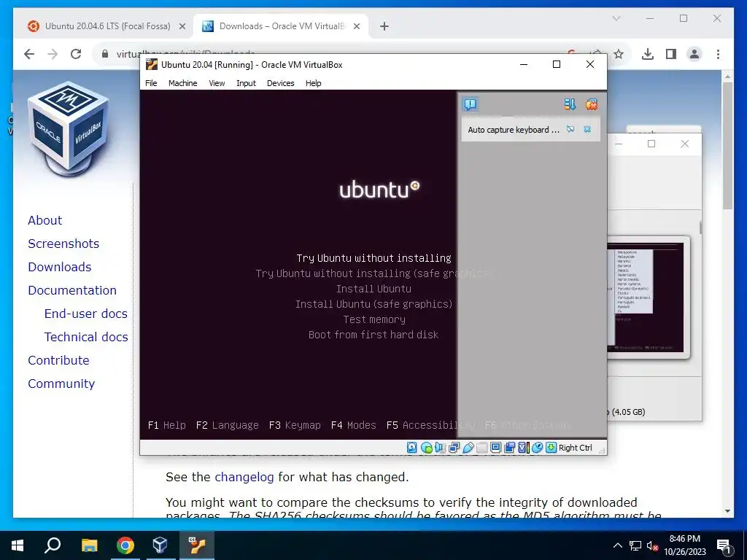Screen dimensions: 747x560
Task: Click F1 Help in boot menu
Action: 167,425
